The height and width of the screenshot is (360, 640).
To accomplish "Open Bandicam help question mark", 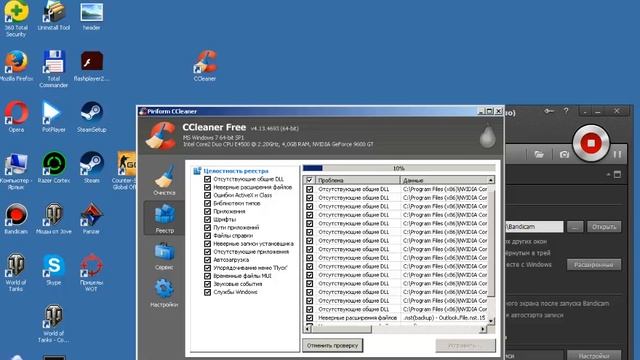I will [566, 111].
